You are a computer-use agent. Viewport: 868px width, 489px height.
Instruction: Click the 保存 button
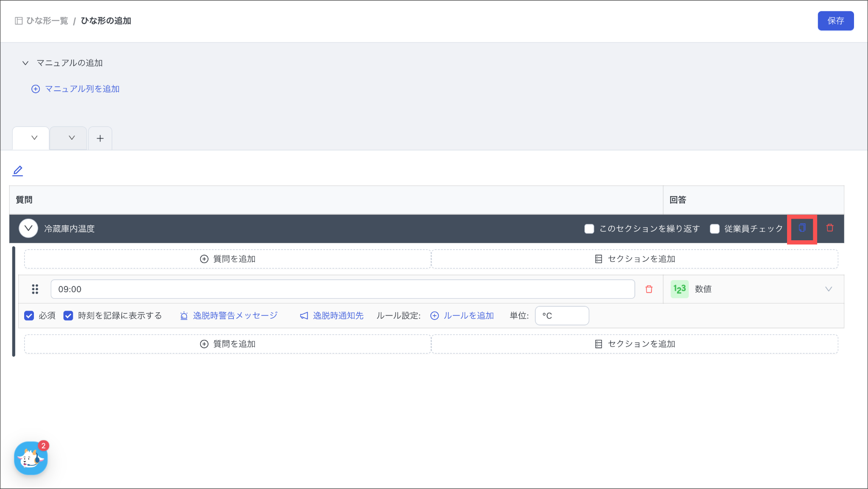pyautogui.click(x=835, y=21)
